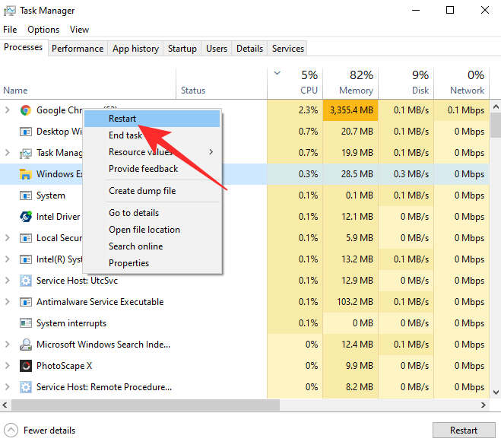501x448 pixels.
Task: Click the PhotoScape X app icon
Action: pos(25,366)
